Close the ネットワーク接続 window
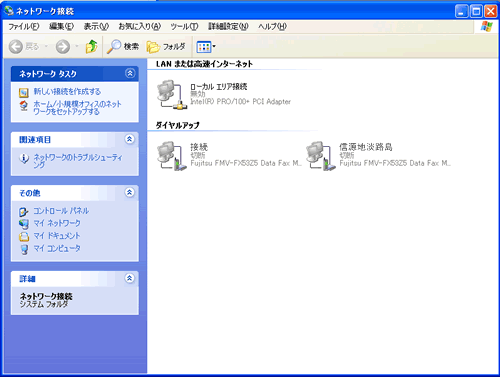 pos(491,12)
